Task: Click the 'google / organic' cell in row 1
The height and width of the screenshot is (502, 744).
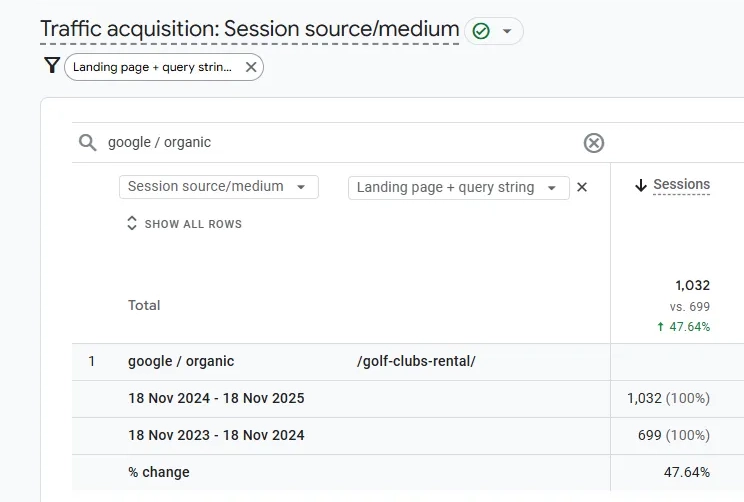Action: click(181, 362)
